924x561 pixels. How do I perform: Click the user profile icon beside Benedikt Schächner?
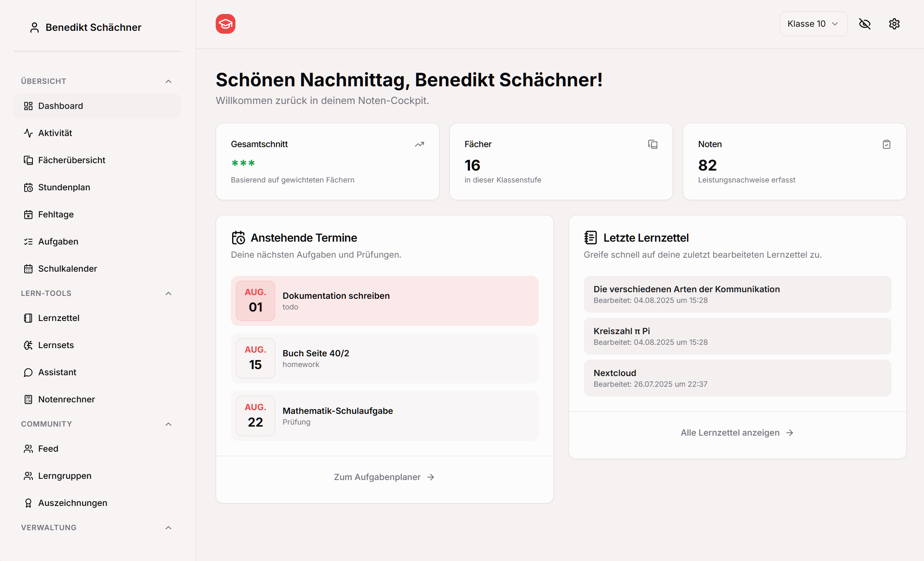(35, 28)
